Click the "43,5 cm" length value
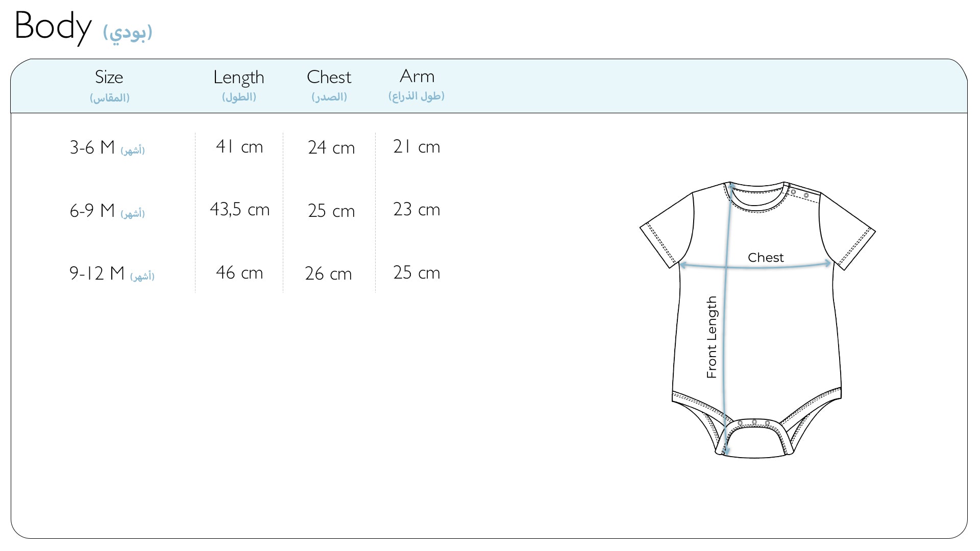The width and height of the screenshot is (980, 551). coord(239,210)
